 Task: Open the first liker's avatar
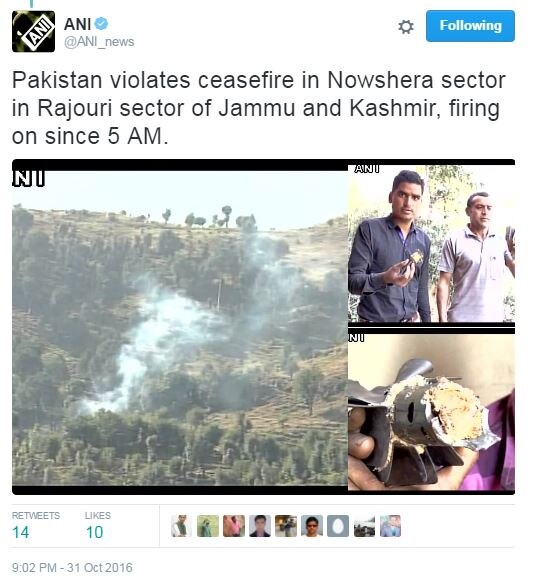point(181,526)
